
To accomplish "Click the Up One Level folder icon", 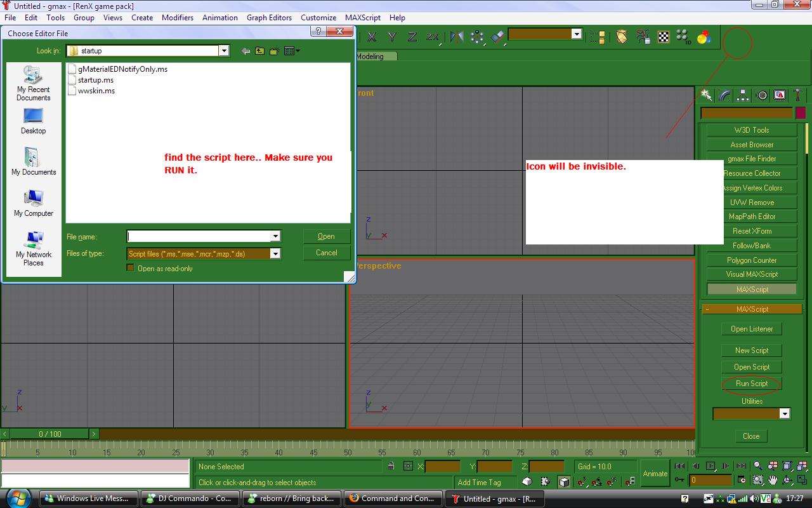I will coord(260,51).
